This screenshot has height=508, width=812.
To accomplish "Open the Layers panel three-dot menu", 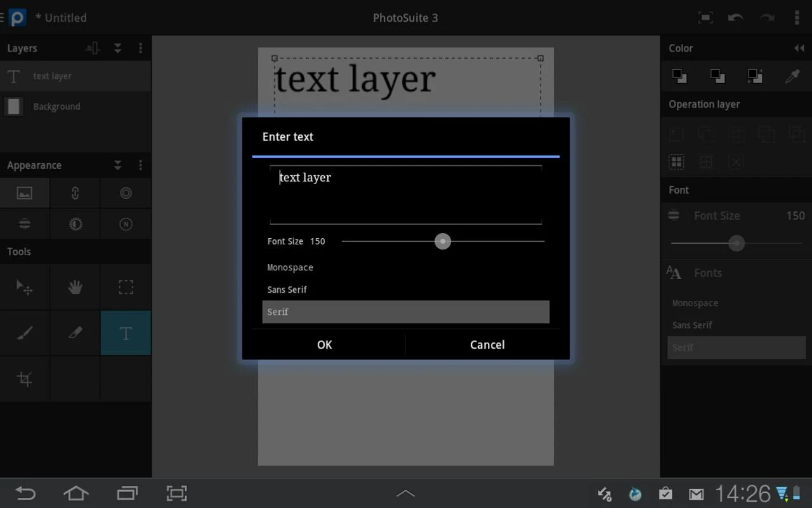I will pos(140,48).
